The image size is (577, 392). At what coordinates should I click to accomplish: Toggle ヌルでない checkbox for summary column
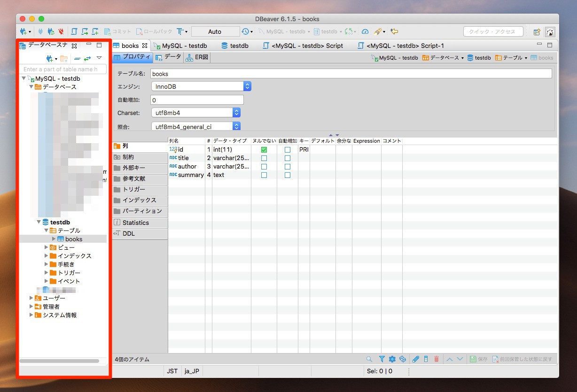pos(264,175)
